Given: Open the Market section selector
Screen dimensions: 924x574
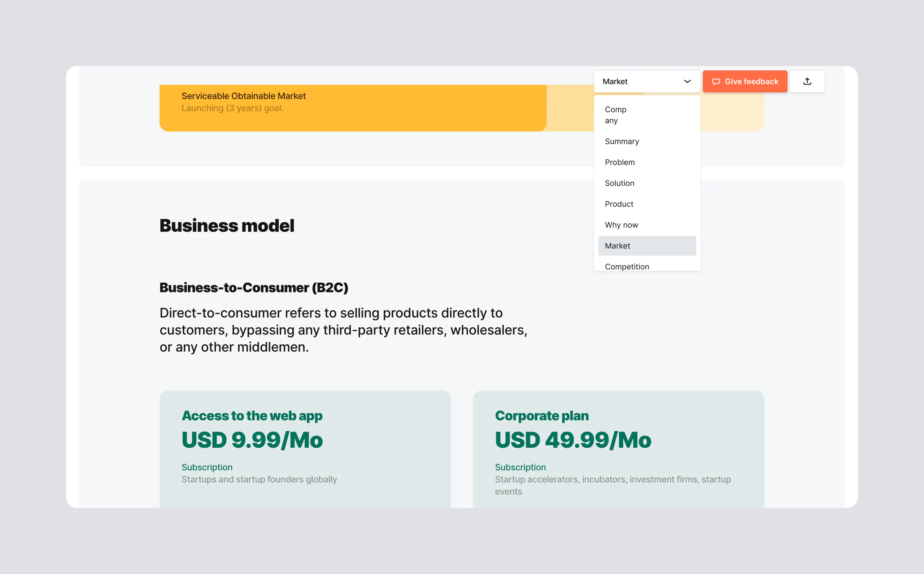Looking at the screenshot, I should click(x=646, y=81).
